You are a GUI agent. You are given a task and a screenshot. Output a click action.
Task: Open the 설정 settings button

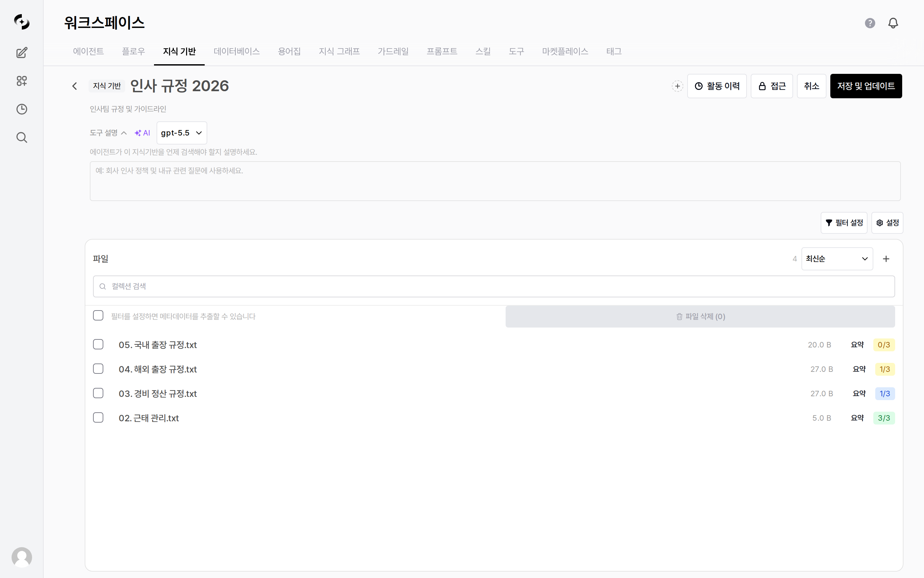pos(887,223)
